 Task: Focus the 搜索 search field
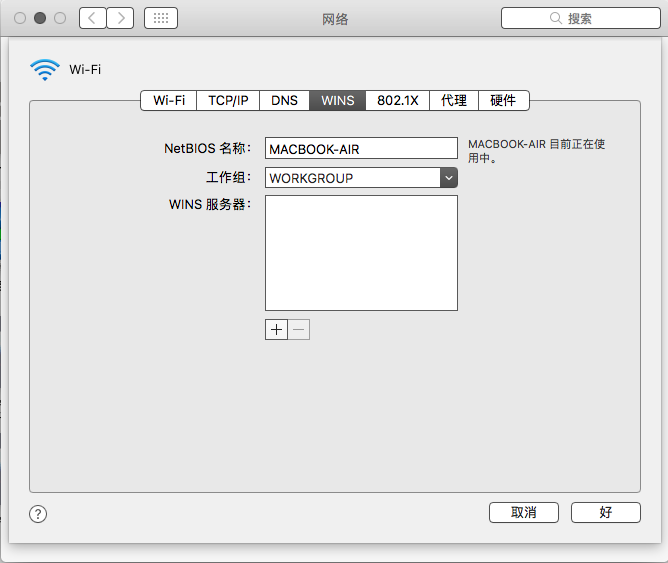581,18
